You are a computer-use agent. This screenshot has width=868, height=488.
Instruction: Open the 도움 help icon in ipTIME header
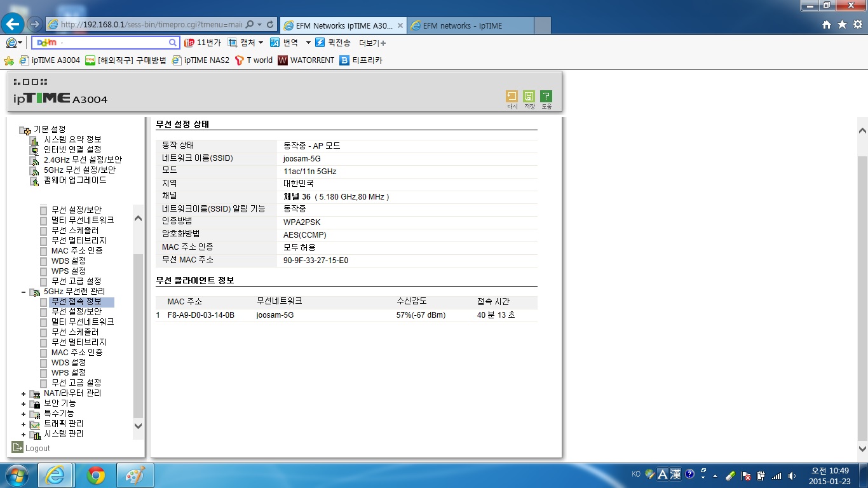point(546,96)
